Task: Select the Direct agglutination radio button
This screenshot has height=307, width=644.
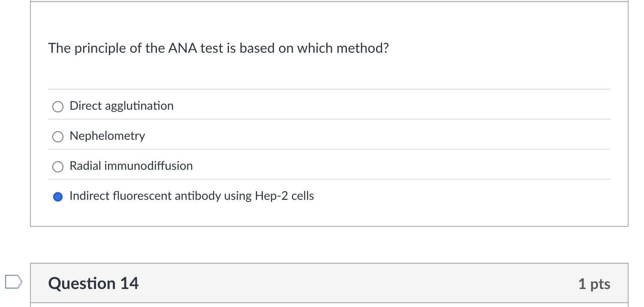Action: point(57,106)
